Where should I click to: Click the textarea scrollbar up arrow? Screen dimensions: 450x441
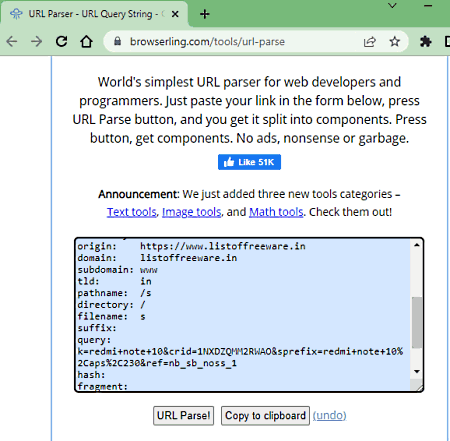pos(417,245)
